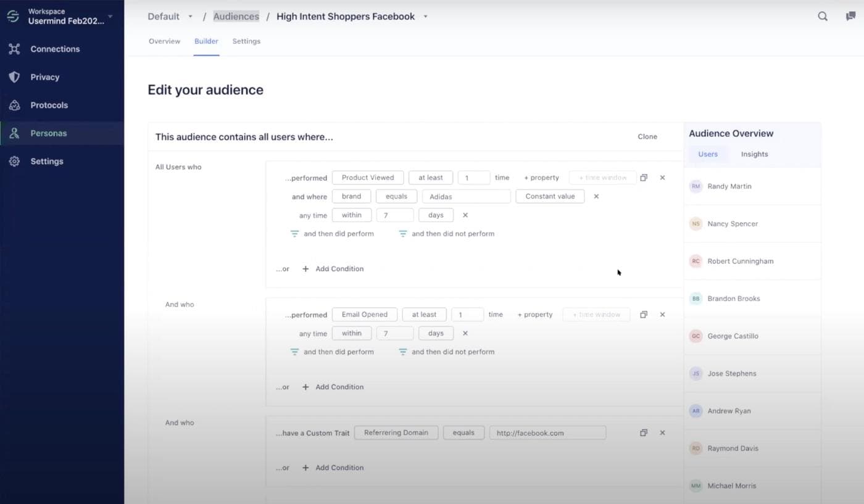This screenshot has width=864, height=504.
Task: Duplicate the Email Opened condition with the copy icon
Action: 644,314
